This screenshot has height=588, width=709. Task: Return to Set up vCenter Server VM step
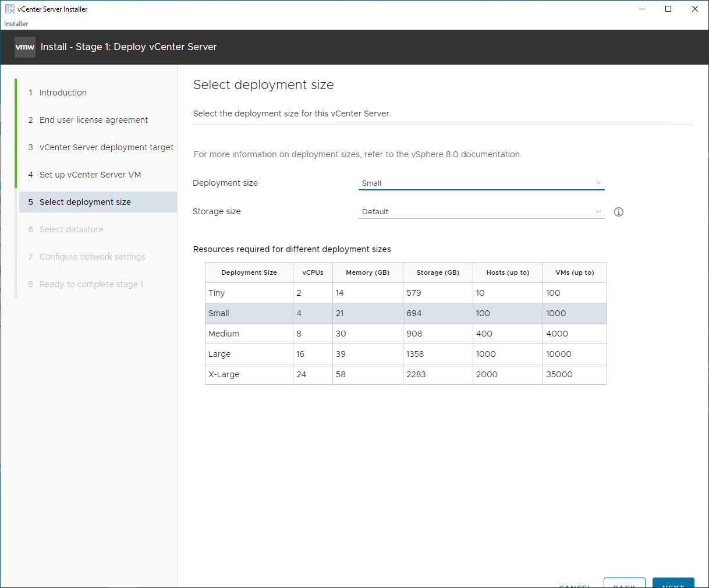(x=90, y=175)
